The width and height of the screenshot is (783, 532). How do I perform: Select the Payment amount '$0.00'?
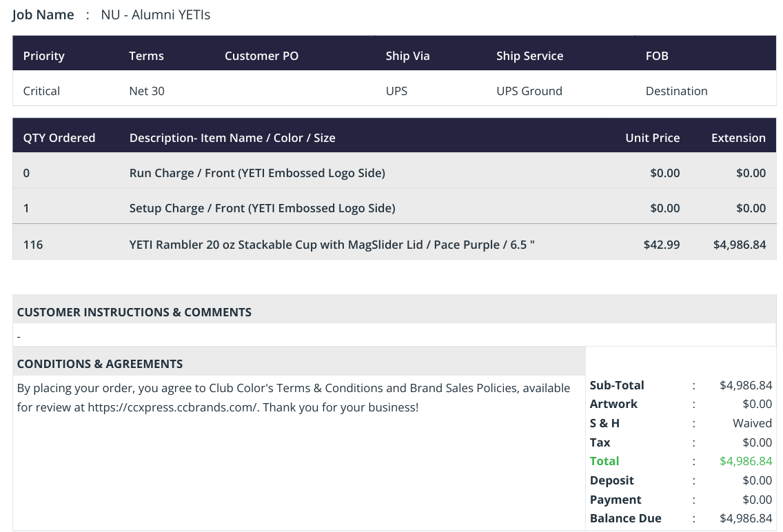pyautogui.click(x=757, y=500)
